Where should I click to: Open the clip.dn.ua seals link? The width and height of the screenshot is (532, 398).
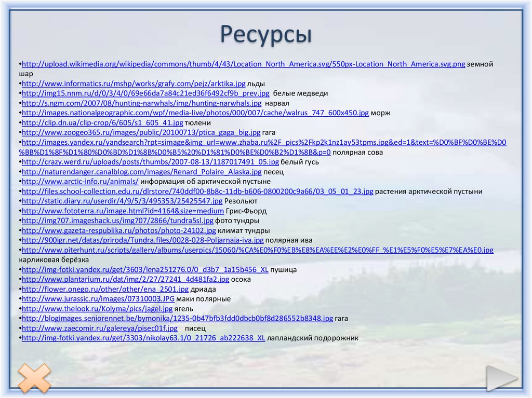pos(102,123)
